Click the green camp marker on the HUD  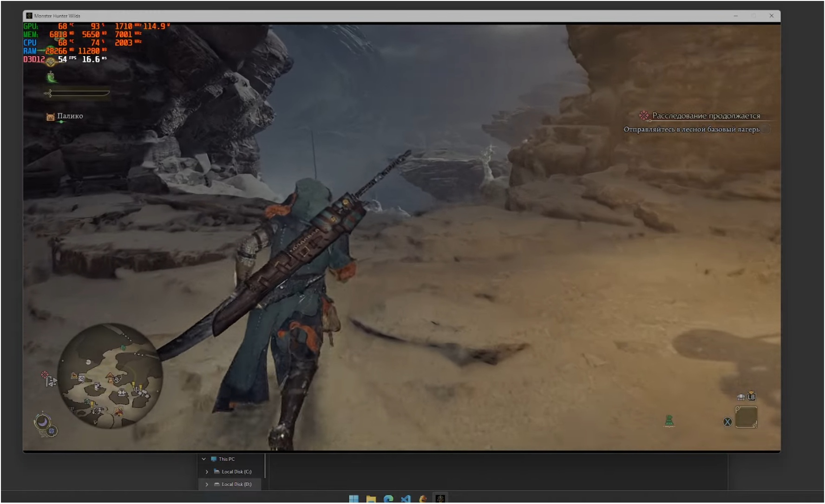point(669,421)
